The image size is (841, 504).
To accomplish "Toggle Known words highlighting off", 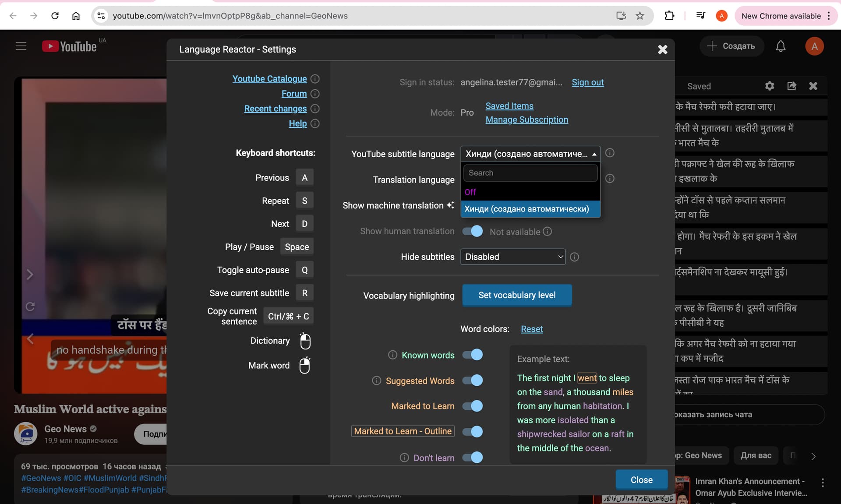I will [x=473, y=355].
